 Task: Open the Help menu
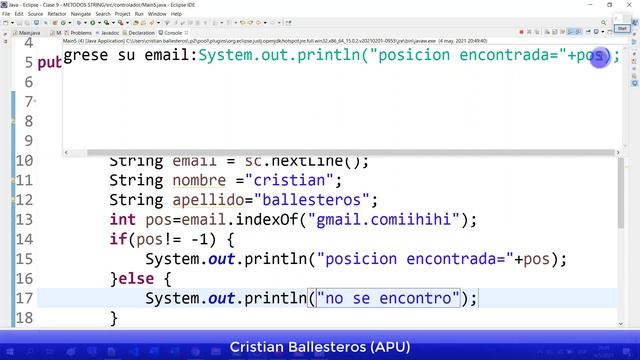pos(176,14)
